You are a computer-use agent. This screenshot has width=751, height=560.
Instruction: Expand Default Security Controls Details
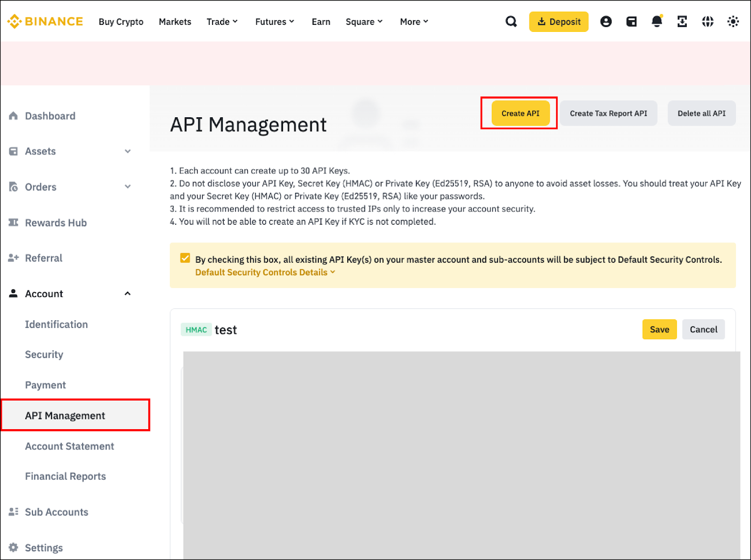click(265, 272)
